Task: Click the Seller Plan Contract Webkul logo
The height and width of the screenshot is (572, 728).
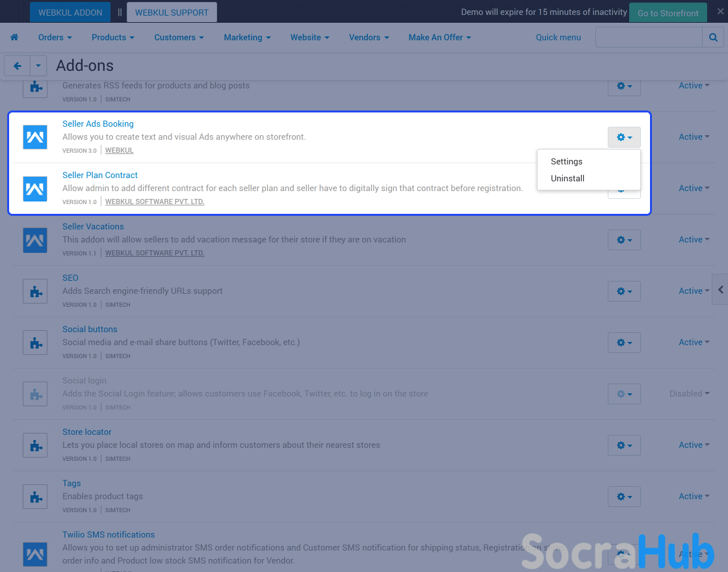Action: [35, 188]
